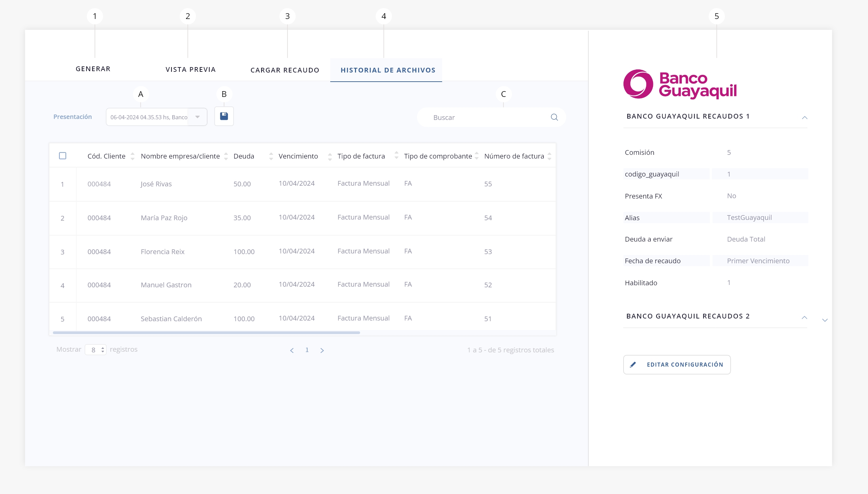Sort by Tipo de comprobante column arrows
This screenshot has height=494, width=868.
pos(477,156)
